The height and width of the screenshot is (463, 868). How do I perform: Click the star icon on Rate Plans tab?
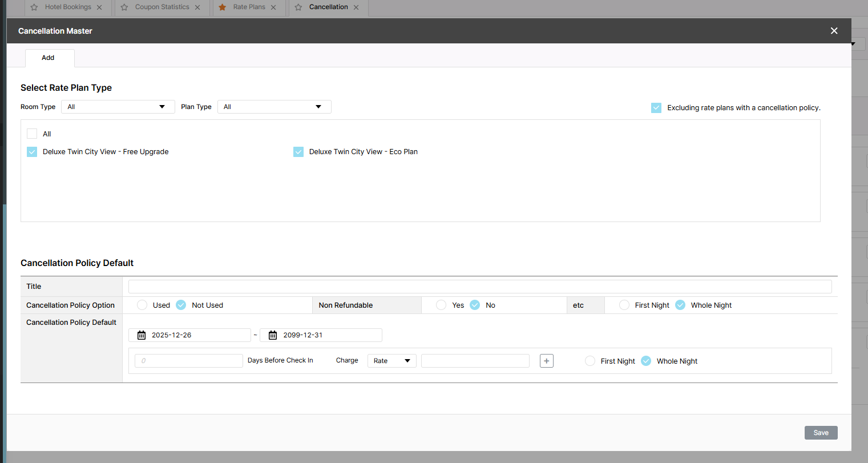223,7
